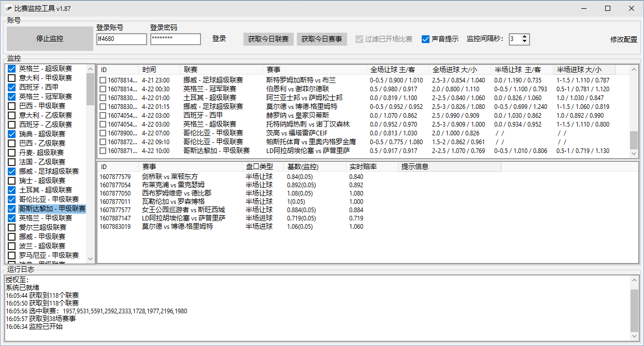Image resolution: width=644 pixels, height=346 pixels.
Task: Focus the 登录密码 password field
Action: pyautogui.click(x=175, y=39)
